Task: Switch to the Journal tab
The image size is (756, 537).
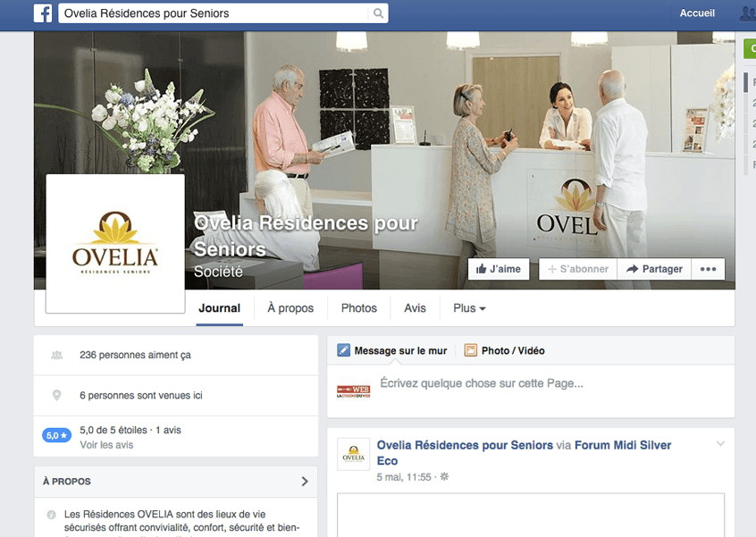Action: coord(219,308)
